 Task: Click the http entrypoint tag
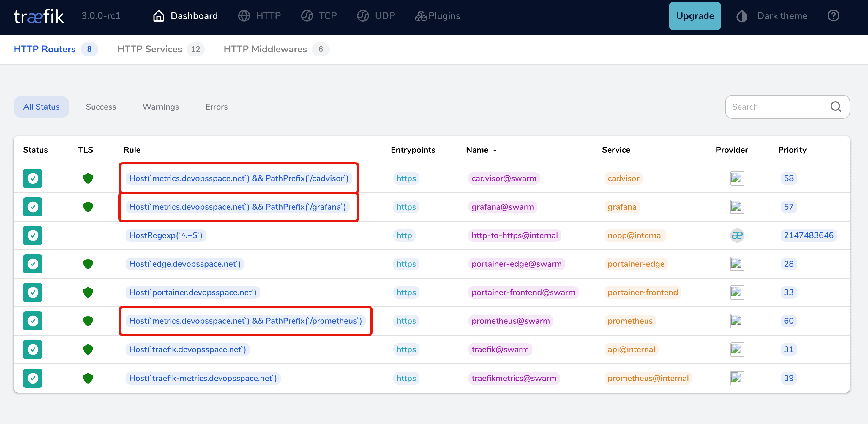[404, 235]
